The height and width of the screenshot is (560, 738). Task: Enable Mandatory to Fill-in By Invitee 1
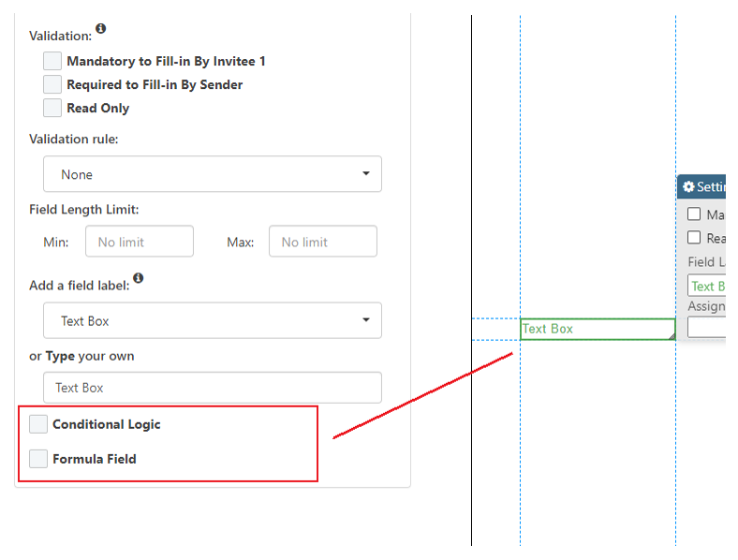click(x=52, y=61)
